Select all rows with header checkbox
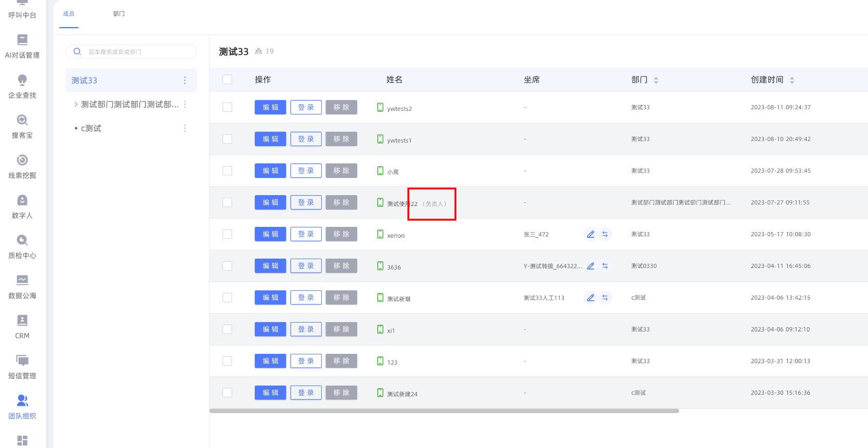 coord(227,80)
